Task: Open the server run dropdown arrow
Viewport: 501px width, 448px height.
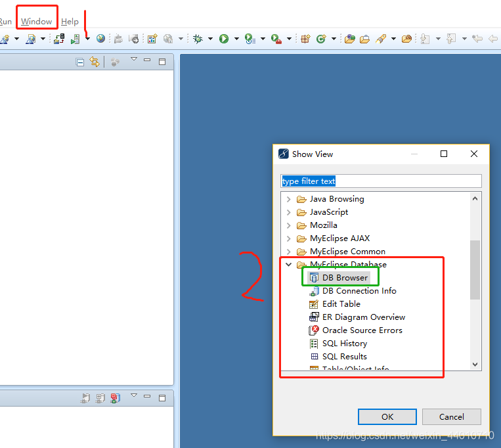Action: (87, 39)
